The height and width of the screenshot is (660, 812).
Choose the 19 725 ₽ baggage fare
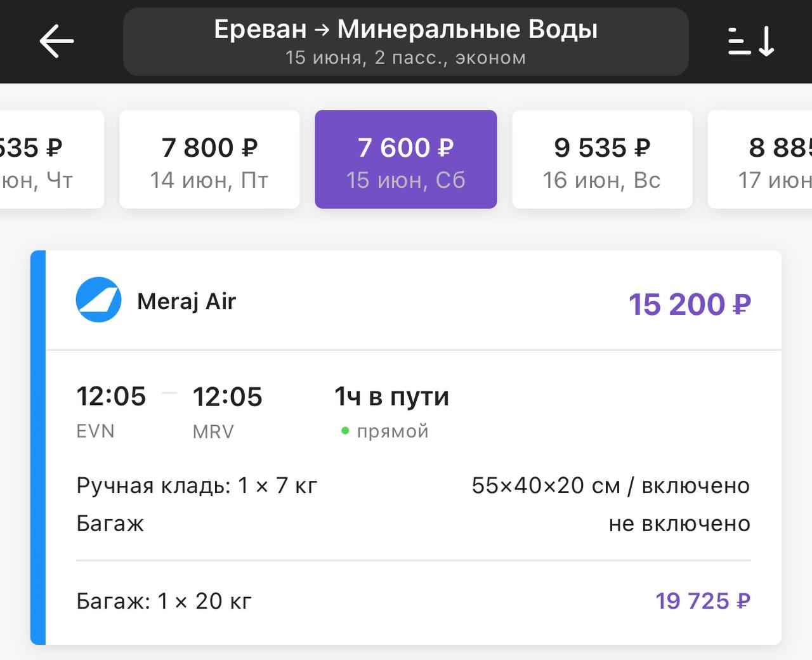(703, 601)
